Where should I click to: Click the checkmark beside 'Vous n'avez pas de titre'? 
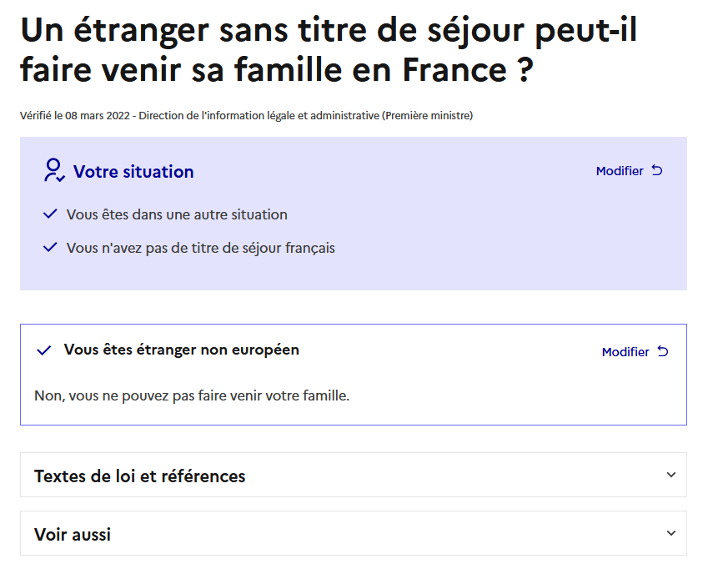pos(50,248)
